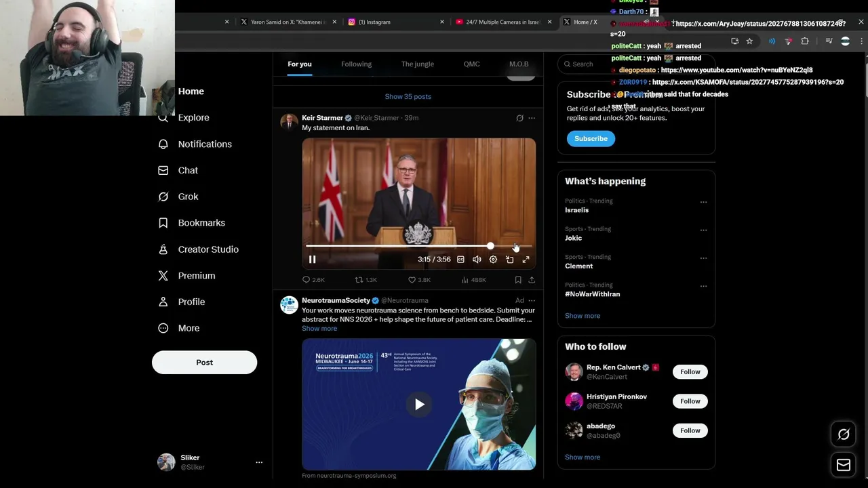Open more options on NeurotraumaSociety ad
This screenshot has width=868, height=488.
point(532,300)
